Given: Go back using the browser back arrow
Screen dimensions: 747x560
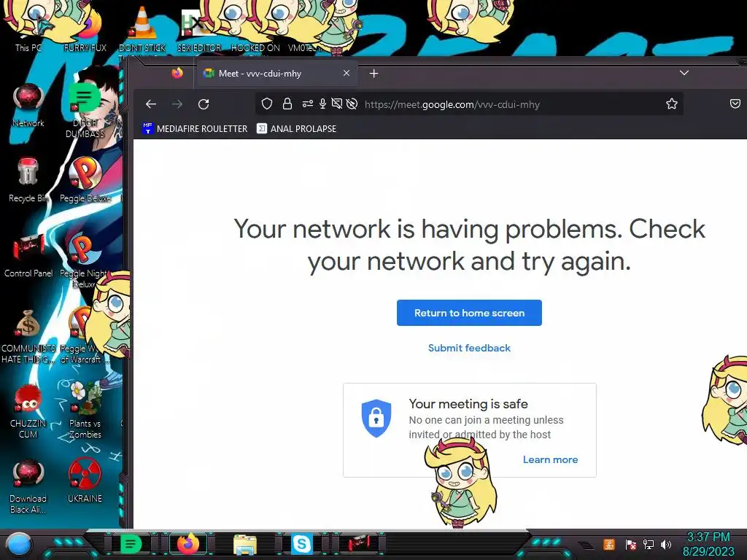Looking at the screenshot, I should click(x=151, y=104).
